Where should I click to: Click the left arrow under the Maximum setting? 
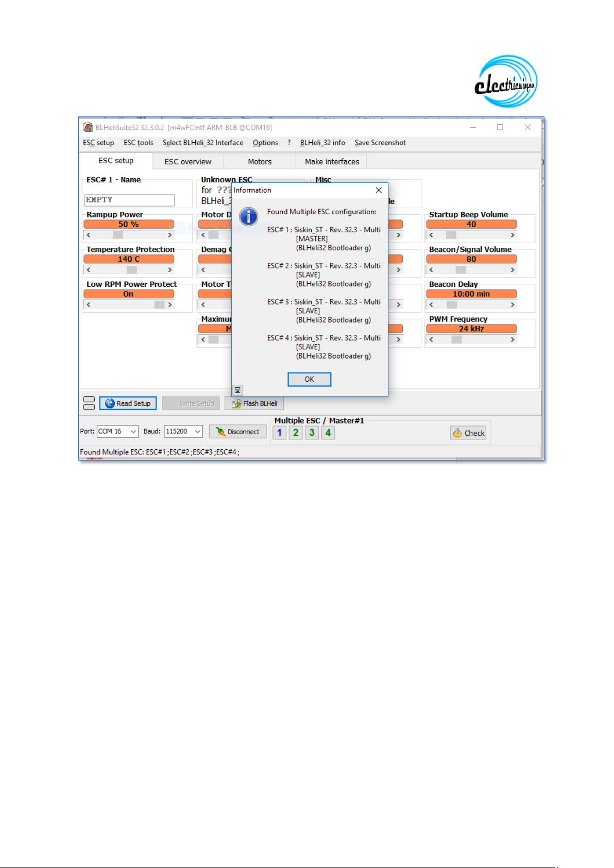(x=203, y=339)
